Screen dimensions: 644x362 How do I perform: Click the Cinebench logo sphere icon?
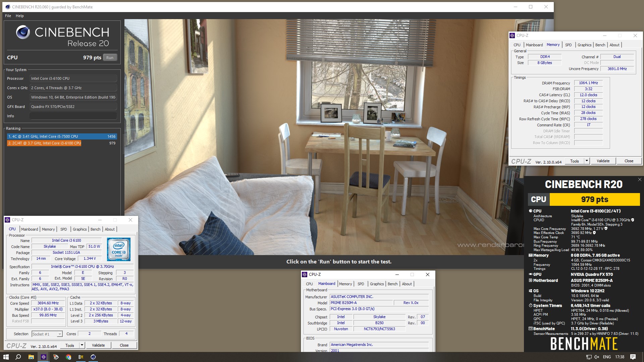[x=23, y=32]
